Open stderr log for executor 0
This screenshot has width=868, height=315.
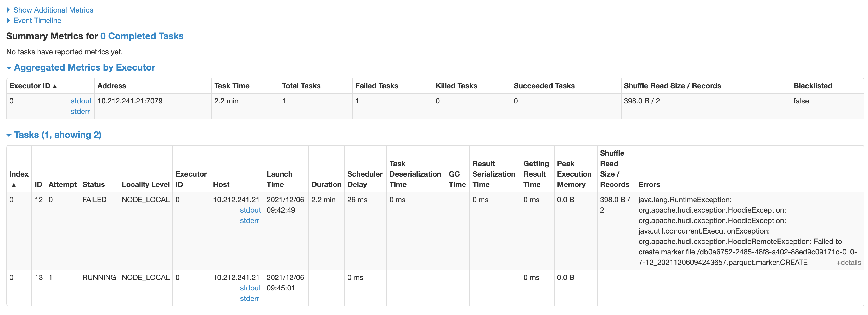click(80, 111)
